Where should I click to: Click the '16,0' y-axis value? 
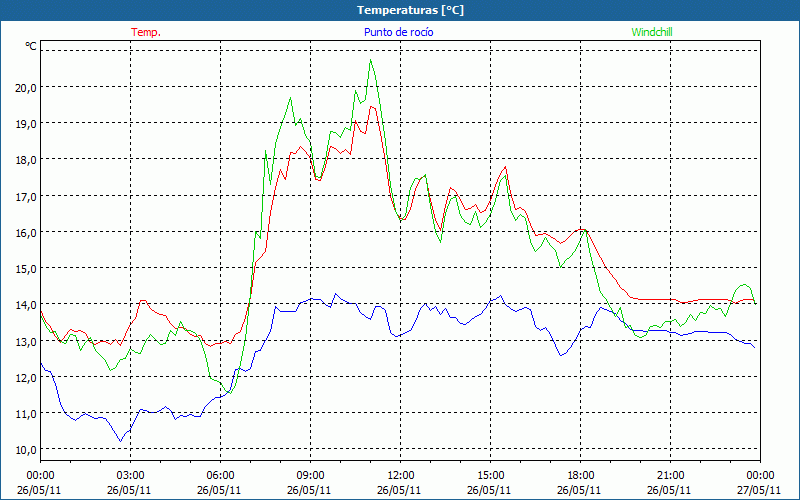click(x=26, y=232)
